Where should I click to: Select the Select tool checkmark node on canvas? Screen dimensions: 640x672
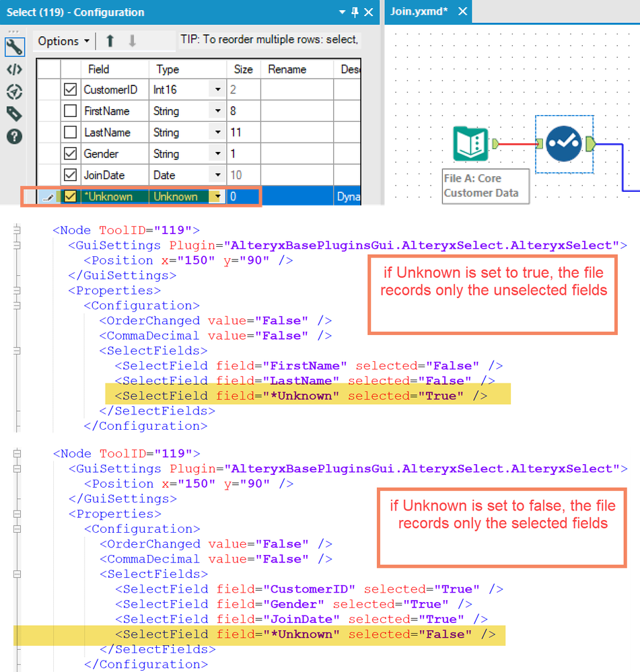(x=564, y=143)
